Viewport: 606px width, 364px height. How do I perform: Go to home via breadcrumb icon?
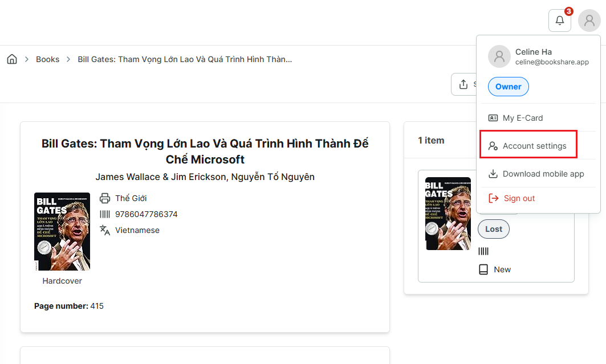click(x=12, y=59)
